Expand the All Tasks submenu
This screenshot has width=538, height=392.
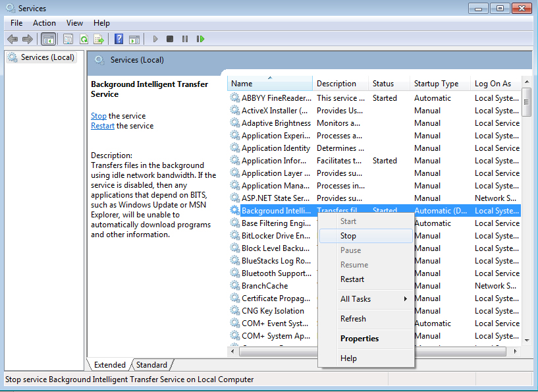pos(365,299)
